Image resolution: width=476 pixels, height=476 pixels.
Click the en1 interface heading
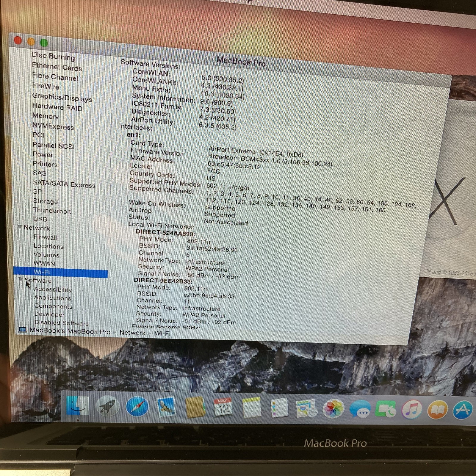134,135
